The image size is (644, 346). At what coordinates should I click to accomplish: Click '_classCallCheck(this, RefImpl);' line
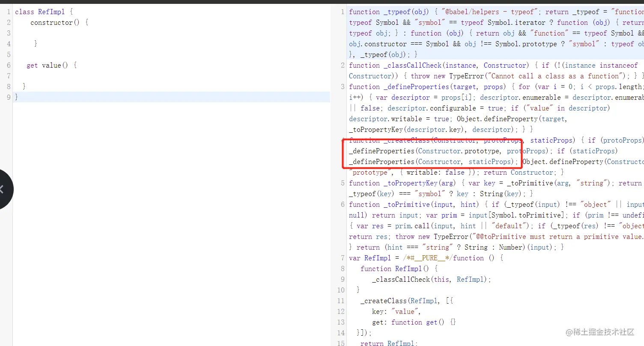point(432,280)
